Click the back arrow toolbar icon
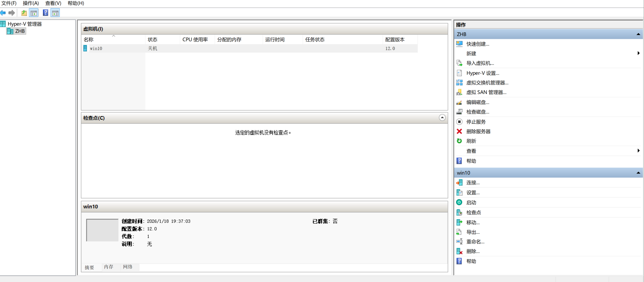Viewport: 644px width, 282px height. (3, 13)
